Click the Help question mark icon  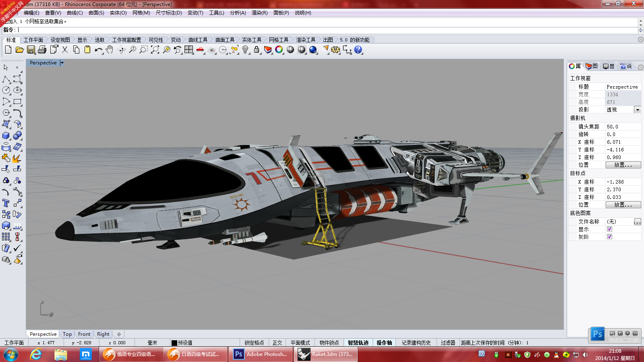point(358,50)
